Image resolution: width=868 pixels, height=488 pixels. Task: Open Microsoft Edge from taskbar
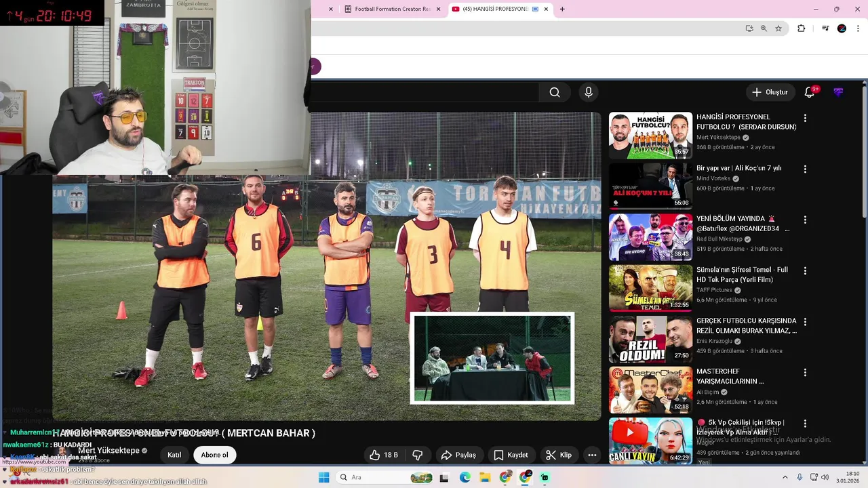465,477
